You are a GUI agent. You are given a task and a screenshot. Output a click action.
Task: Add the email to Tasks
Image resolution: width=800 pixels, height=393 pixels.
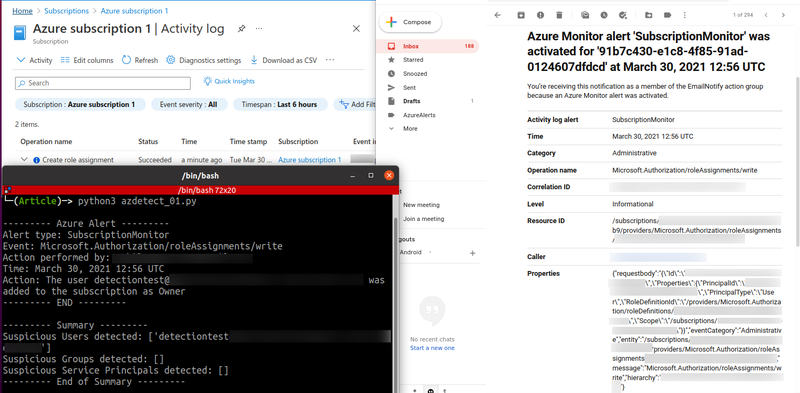pyautogui.click(x=622, y=15)
